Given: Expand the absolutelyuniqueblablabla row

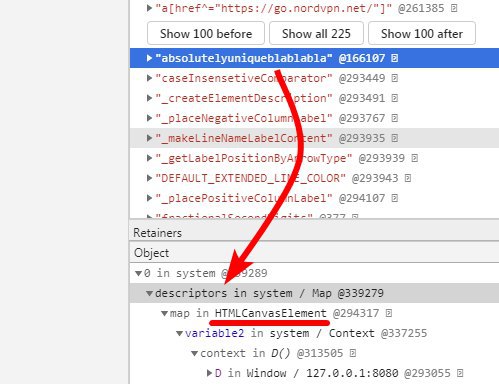Looking at the screenshot, I should [x=149, y=58].
